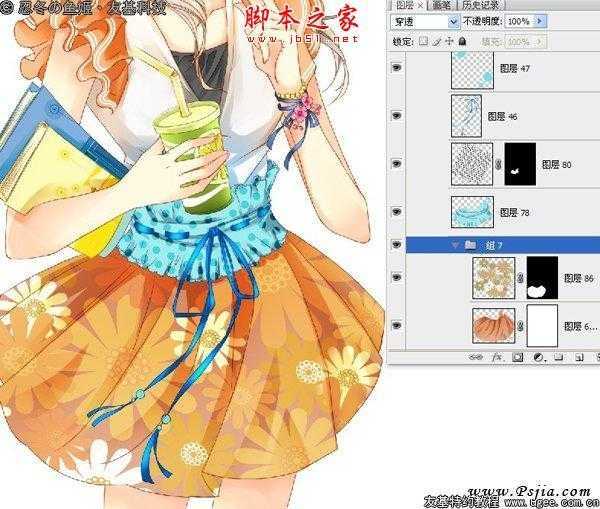Toggle the eye icon for 图层 80

(398, 163)
